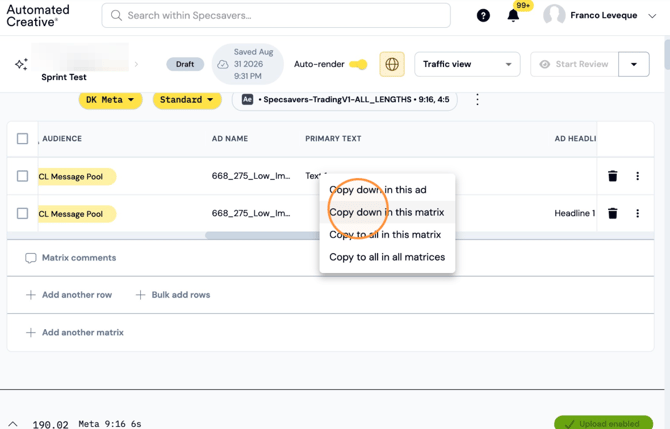Choose Copy to all in all matrices

tap(387, 257)
